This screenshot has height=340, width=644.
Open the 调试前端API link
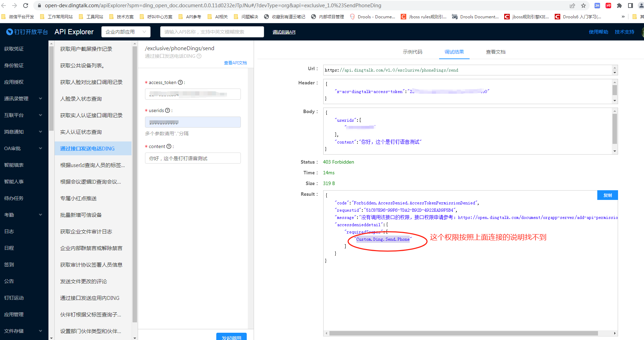click(x=284, y=32)
